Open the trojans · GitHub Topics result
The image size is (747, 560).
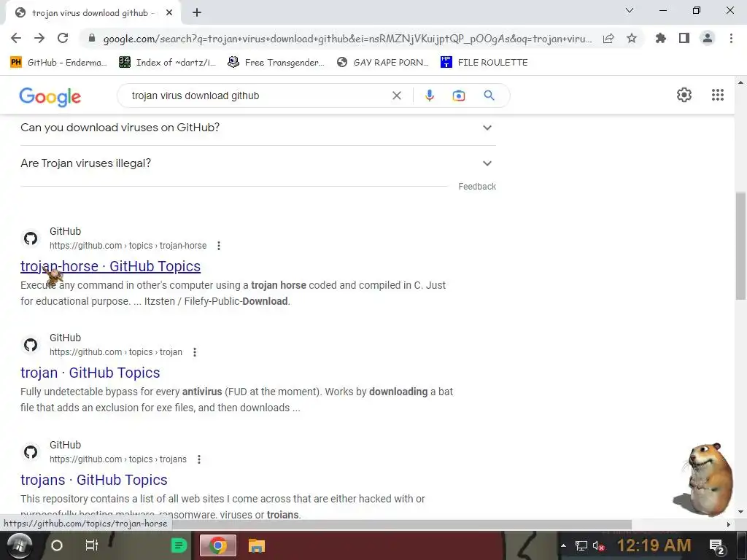pos(94,480)
